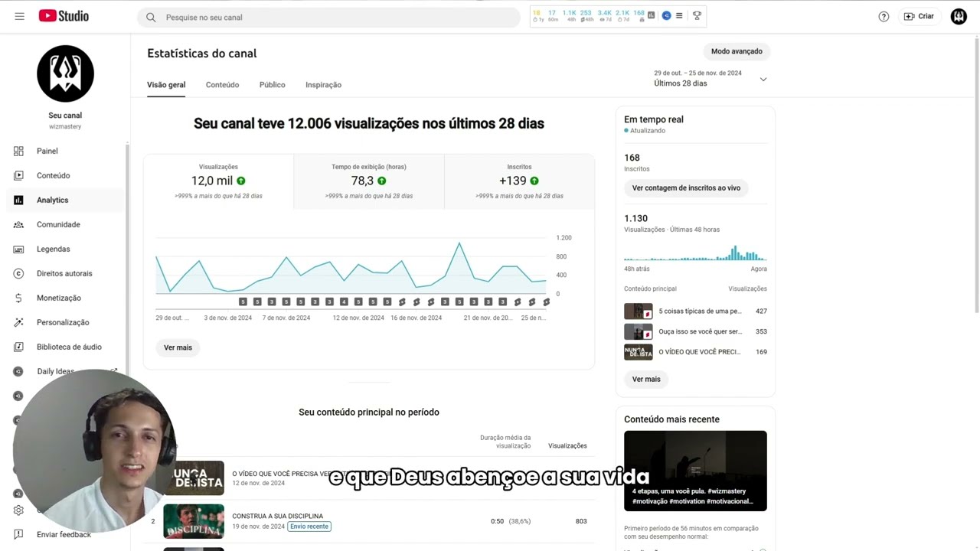This screenshot has height=551, width=980.
Task: Select the Tempo de exibição metric card
Action: [369, 181]
